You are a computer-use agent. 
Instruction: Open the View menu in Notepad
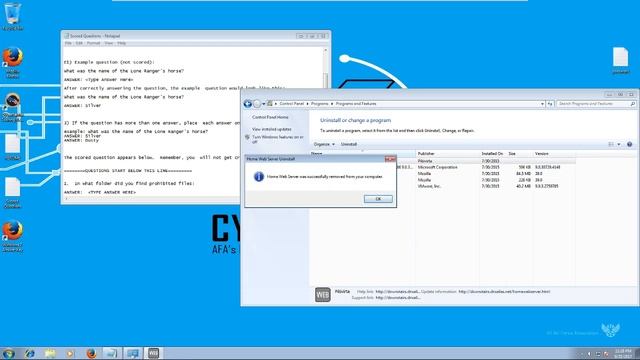click(109, 43)
